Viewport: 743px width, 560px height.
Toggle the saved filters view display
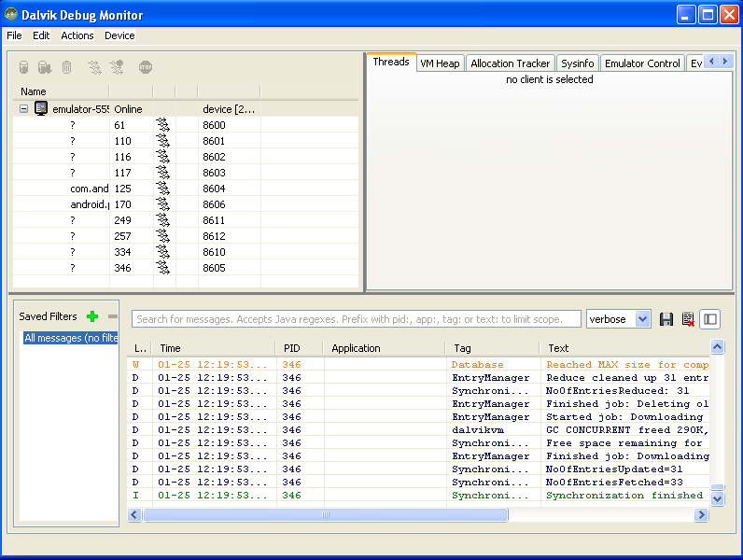(709, 319)
